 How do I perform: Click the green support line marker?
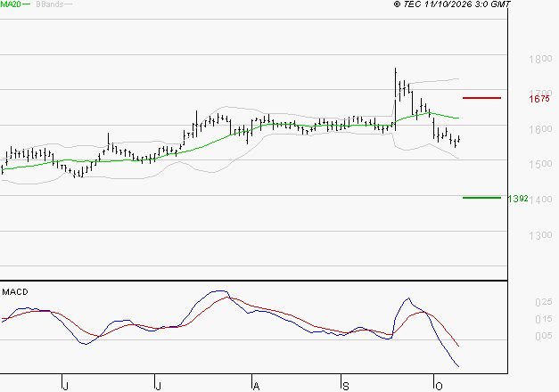[x=481, y=198]
